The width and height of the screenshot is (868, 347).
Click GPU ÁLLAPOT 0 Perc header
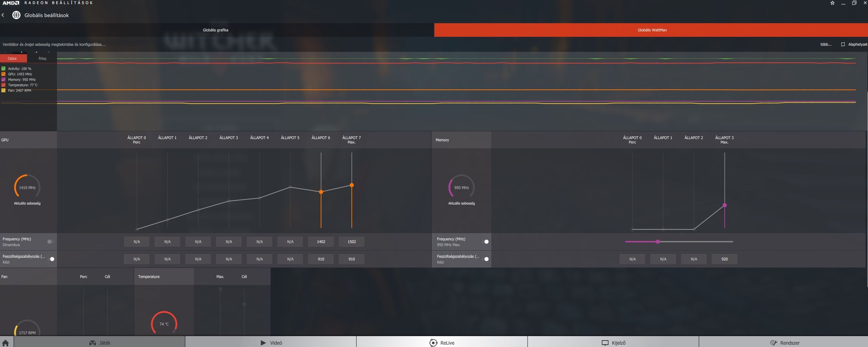click(x=137, y=140)
